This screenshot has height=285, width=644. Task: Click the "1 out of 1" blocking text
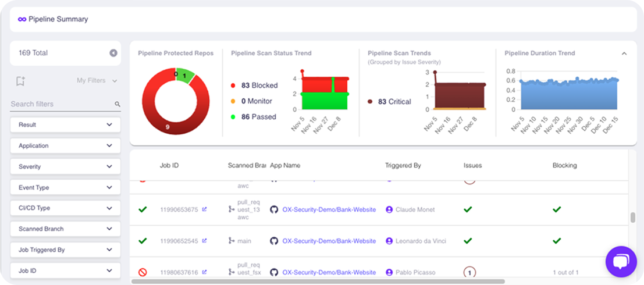pyautogui.click(x=565, y=272)
